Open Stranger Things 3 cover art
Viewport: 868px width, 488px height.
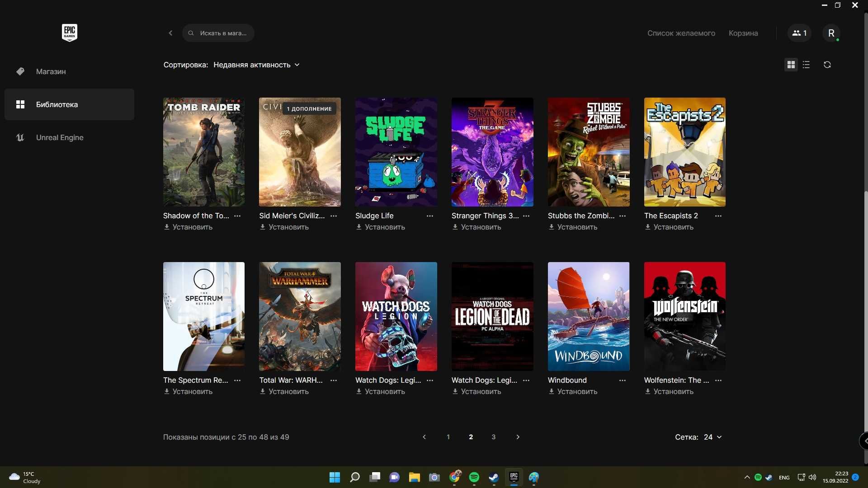492,152
